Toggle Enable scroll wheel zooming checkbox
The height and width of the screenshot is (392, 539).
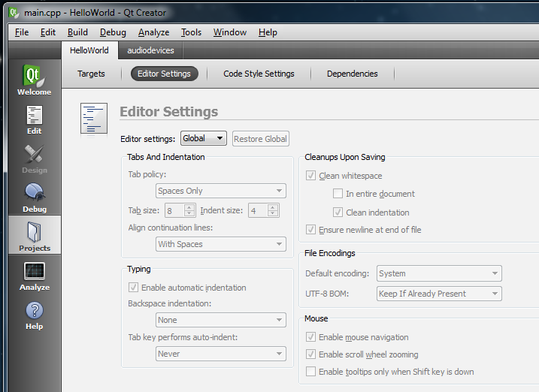310,354
